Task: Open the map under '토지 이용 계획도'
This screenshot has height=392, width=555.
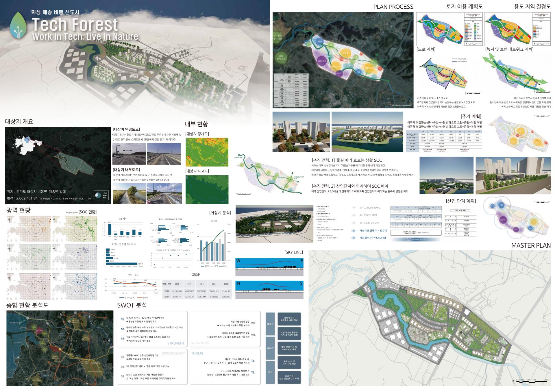Action: point(449,29)
